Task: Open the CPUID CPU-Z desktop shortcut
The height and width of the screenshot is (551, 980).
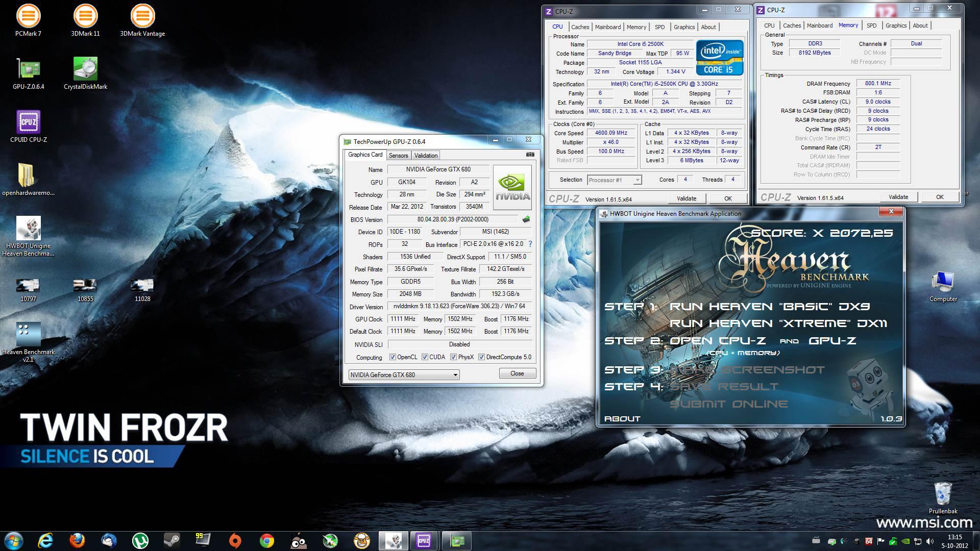Action: [28, 126]
